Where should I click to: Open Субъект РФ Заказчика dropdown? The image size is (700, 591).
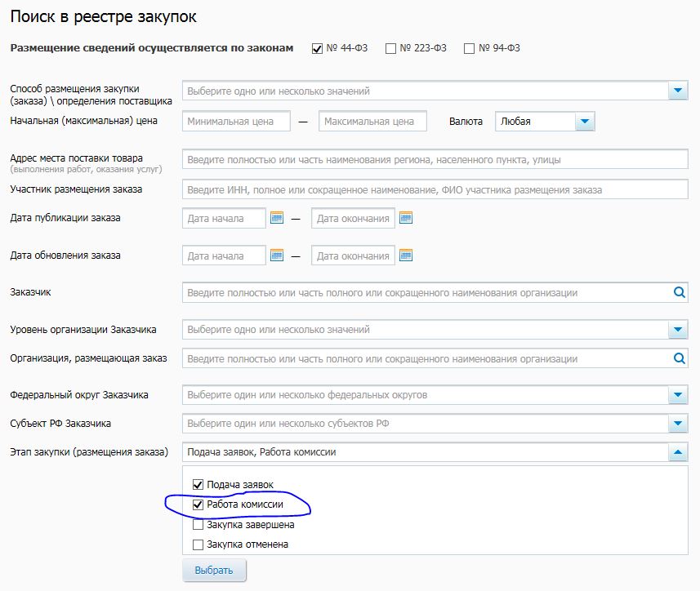(x=678, y=424)
